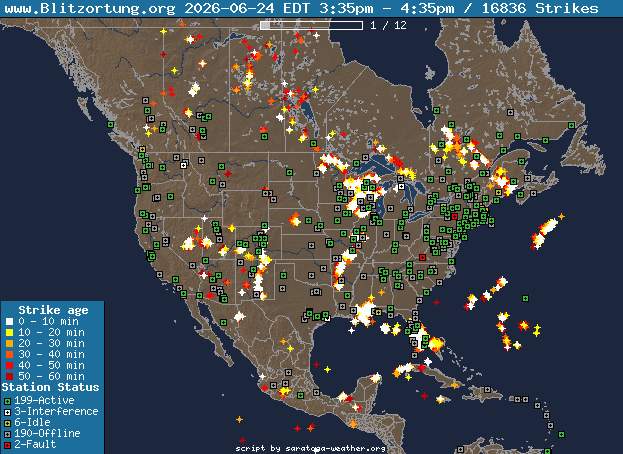623x454 pixels.
Task: Click the green Active station status icon in legend
Action: pyautogui.click(x=7, y=402)
